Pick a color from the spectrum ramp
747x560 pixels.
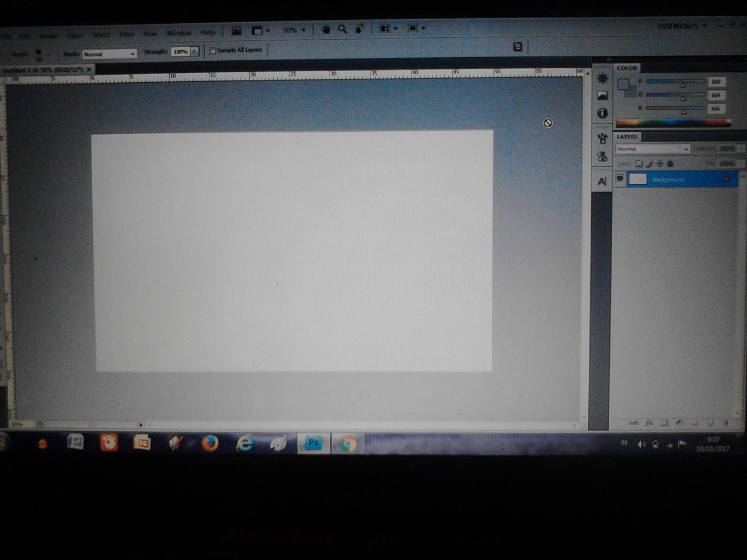[673, 123]
